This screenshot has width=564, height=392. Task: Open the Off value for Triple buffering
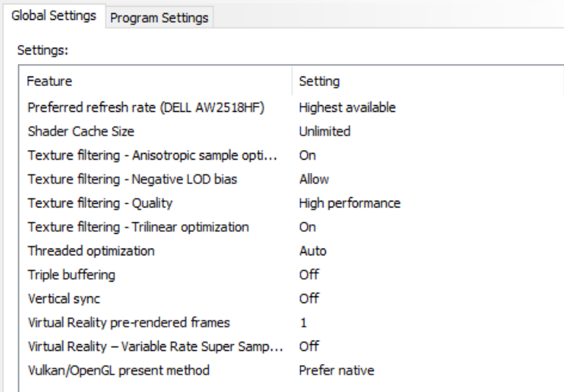coord(309,275)
